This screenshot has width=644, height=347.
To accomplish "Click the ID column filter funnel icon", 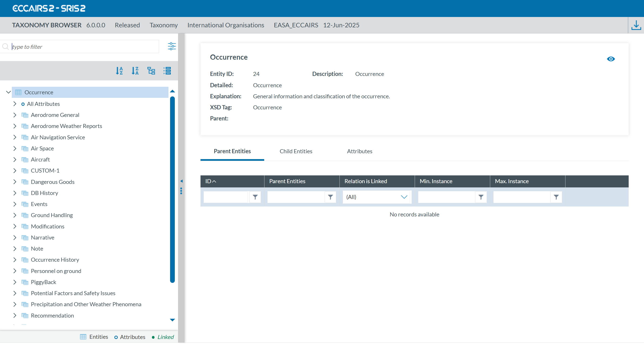I will 255,197.
